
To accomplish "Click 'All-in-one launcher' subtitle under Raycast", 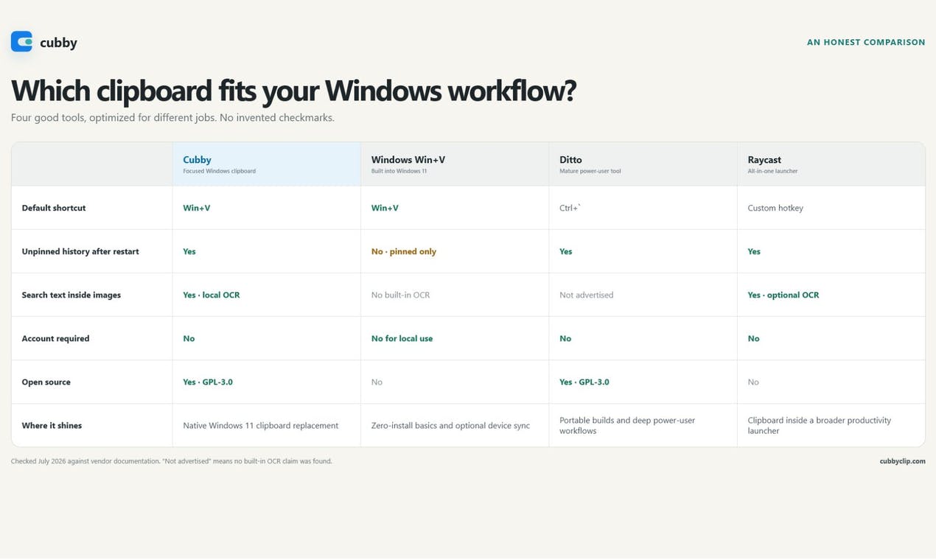I will point(772,171).
